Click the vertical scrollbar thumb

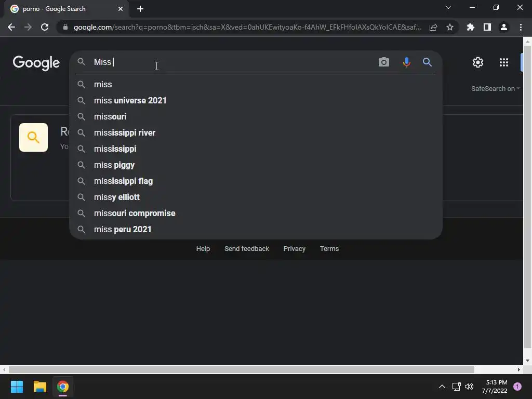[x=527, y=197]
